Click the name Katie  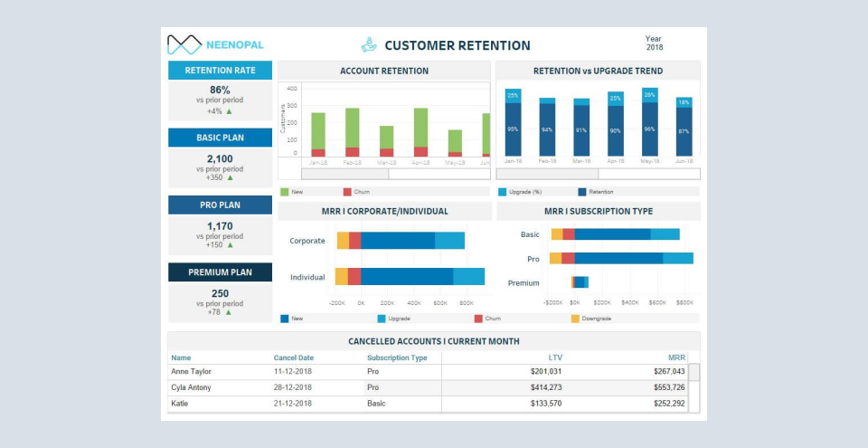coord(179,404)
